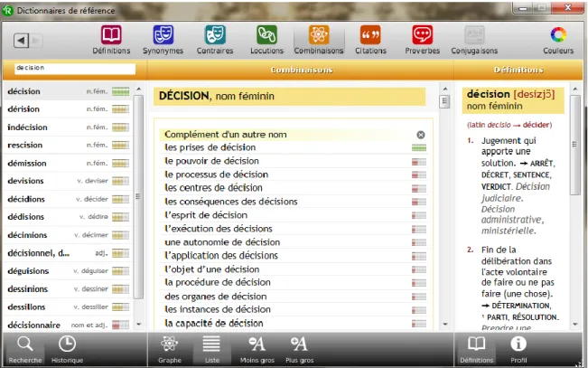Open the Locutions chain icon
This screenshot has width=588, height=368.
pos(266,35)
